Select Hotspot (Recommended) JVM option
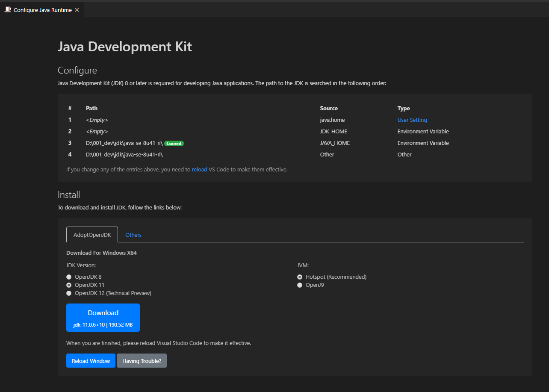This screenshot has width=549, height=392. point(300,277)
